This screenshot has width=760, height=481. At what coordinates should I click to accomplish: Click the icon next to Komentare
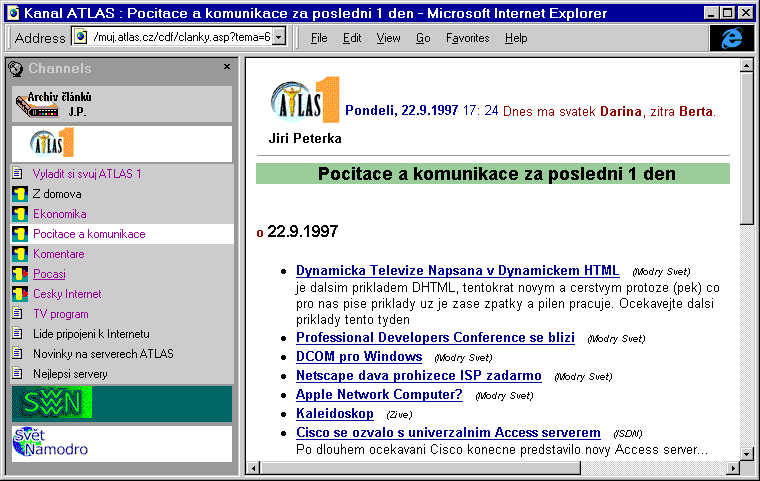click(x=20, y=254)
